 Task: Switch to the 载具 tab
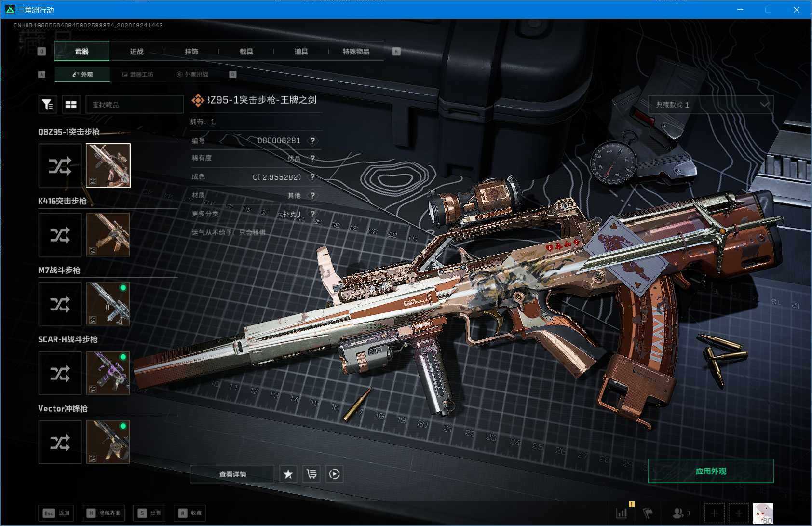point(246,51)
